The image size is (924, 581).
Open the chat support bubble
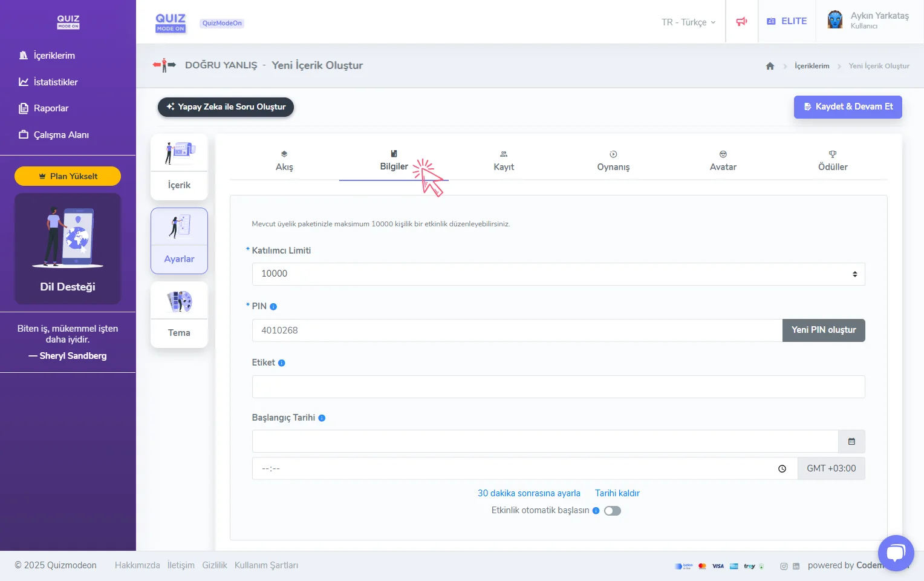tap(896, 553)
